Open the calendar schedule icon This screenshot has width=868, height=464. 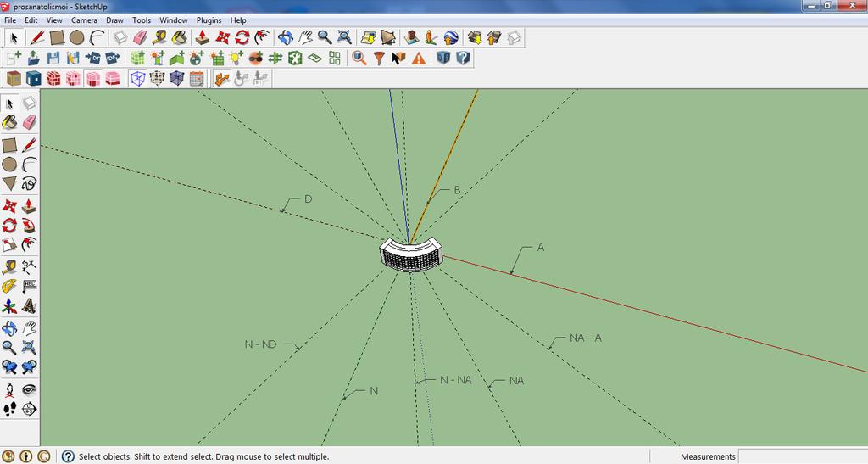(197, 78)
